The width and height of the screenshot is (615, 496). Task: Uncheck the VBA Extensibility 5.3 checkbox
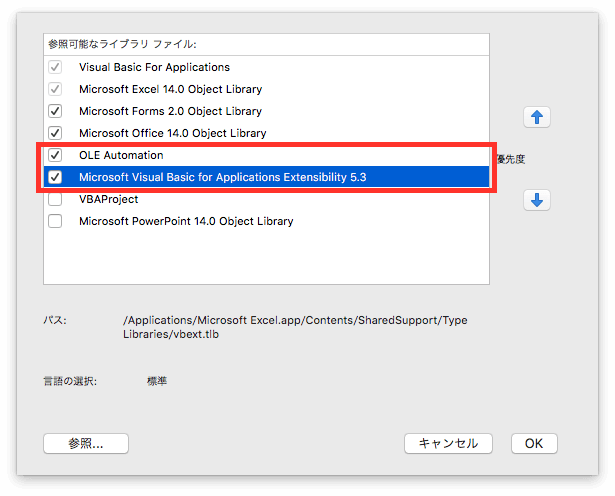click(55, 177)
